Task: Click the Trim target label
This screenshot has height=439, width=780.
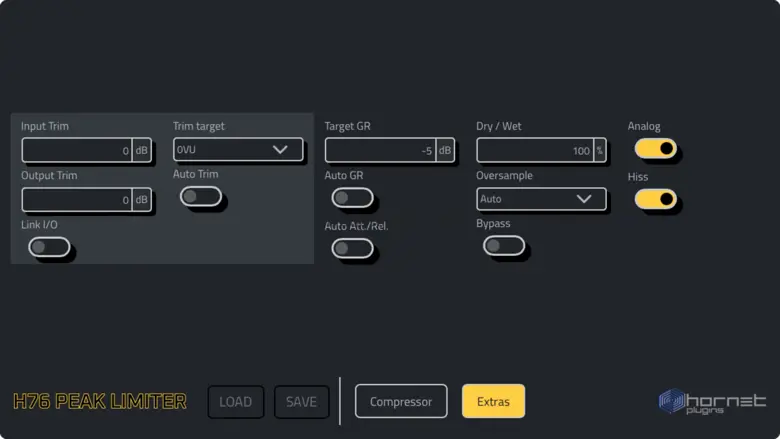Action: coord(198,126)
